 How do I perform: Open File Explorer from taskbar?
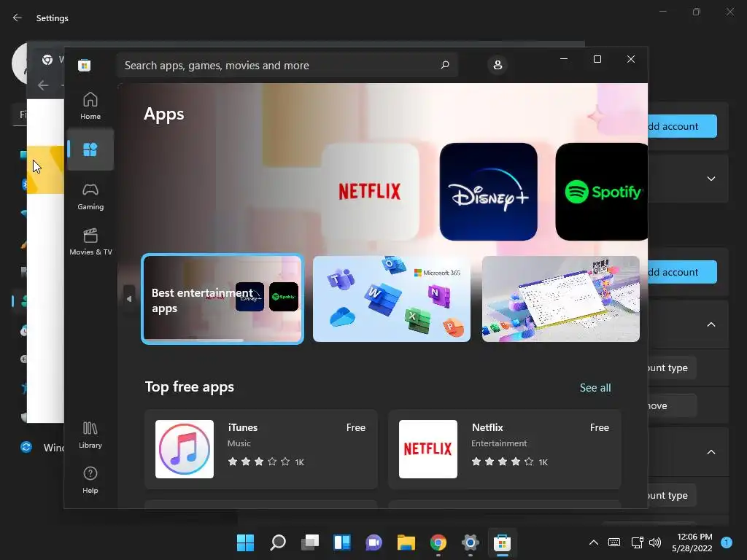tap(406, 542)
